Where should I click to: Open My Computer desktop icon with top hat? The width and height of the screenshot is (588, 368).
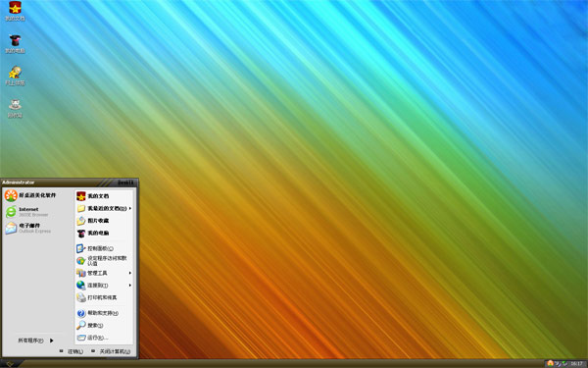click(15, 43)
